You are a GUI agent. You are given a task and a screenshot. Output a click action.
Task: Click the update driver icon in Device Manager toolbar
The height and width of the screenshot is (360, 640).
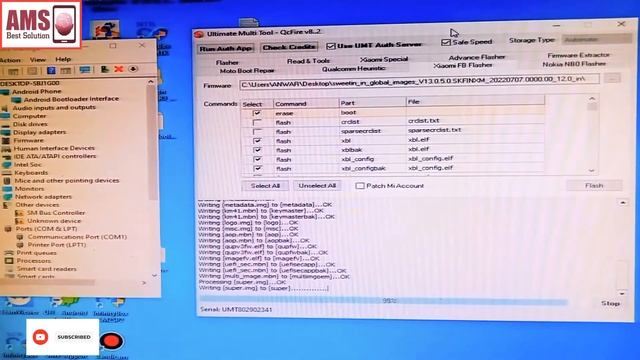pyautogui.click(x=105, y=69)
